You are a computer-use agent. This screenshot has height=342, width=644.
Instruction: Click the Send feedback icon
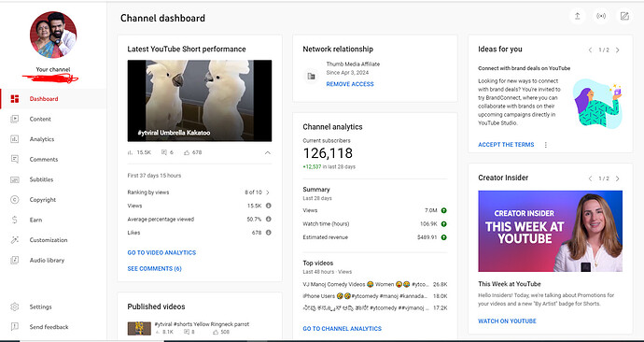pos(15,327)
